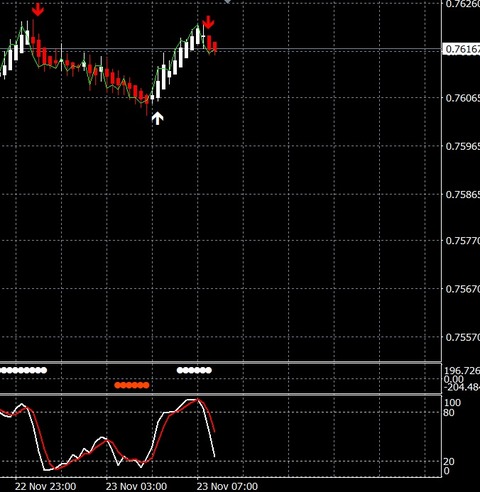The width and height of the screenshot is (480, 492).
Task: Click the 23 Nov 03:00 time label
Action: coord(137,486)
